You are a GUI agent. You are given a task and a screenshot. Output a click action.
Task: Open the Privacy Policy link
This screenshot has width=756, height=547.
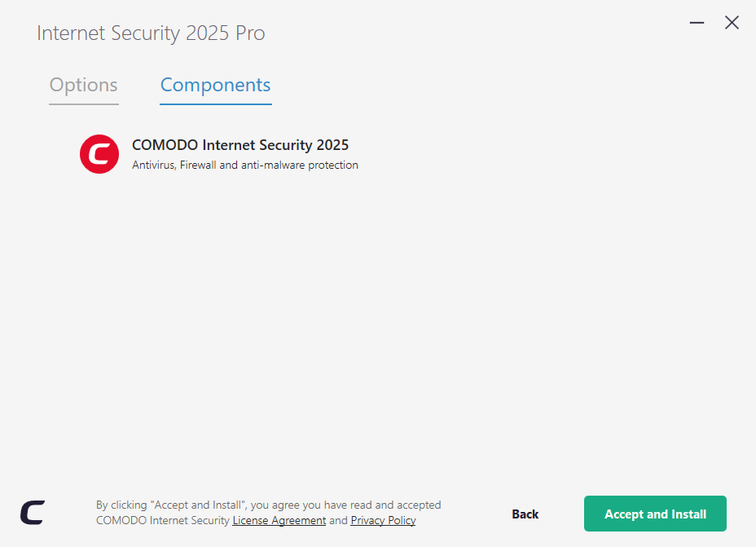[383, 520]
